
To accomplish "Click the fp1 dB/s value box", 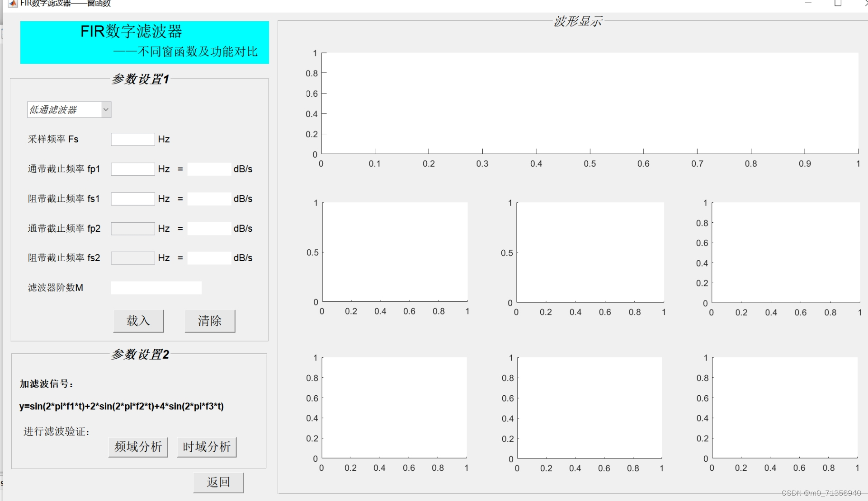I will 209,169.
